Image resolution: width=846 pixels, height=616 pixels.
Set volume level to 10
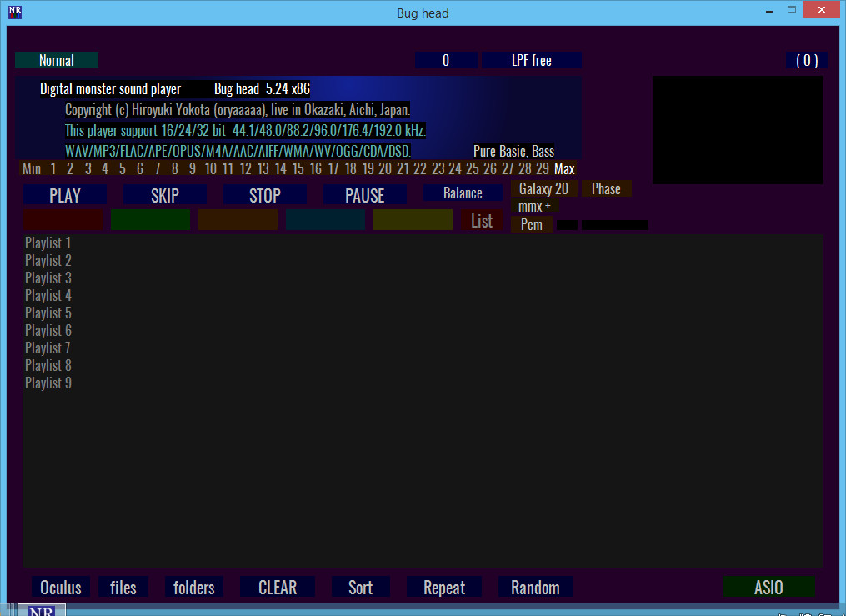pyautogui.click(x=210, y=168)
